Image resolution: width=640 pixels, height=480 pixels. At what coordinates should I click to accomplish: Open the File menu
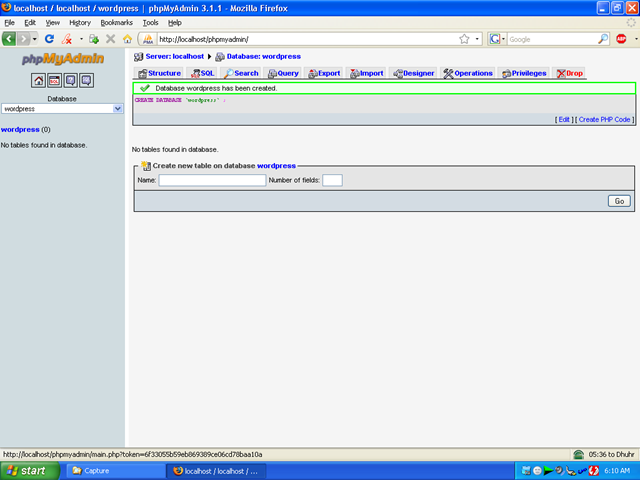point(9,23)
